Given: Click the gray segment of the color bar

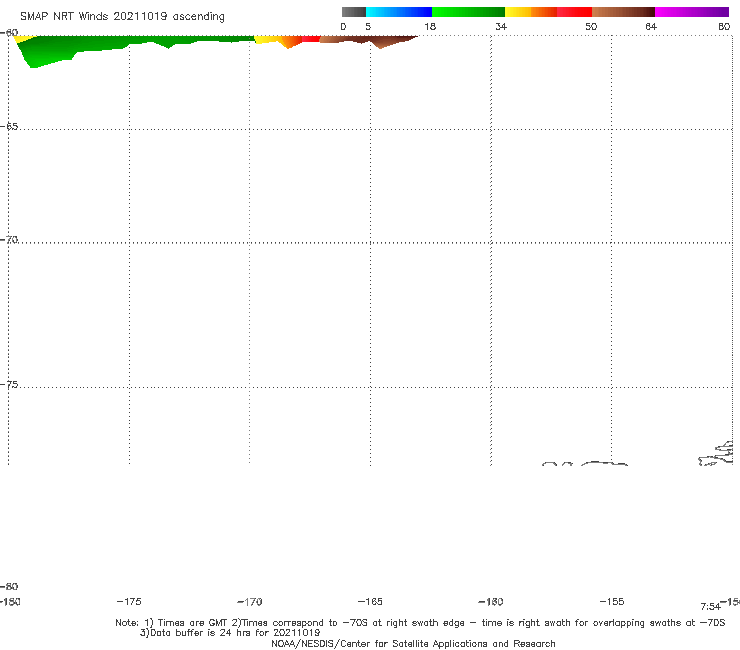Looking at the screenshot, I should point(353,12).
